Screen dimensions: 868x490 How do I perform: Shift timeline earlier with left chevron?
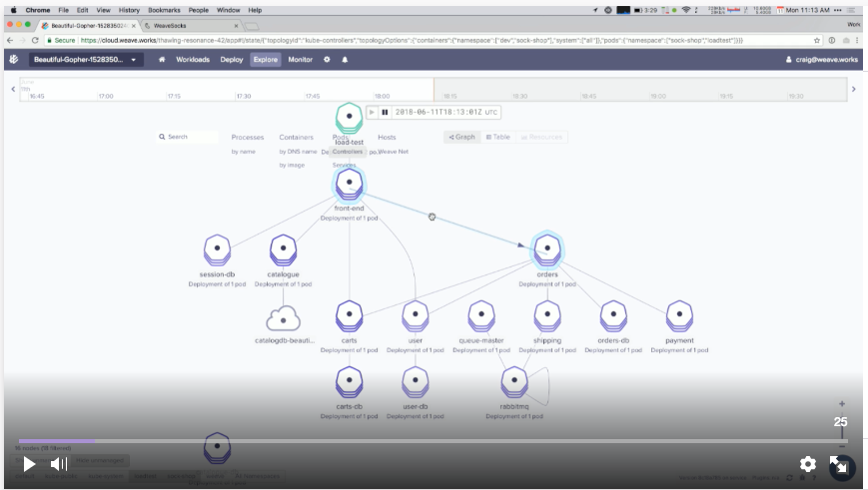click(x=13, y=89)
